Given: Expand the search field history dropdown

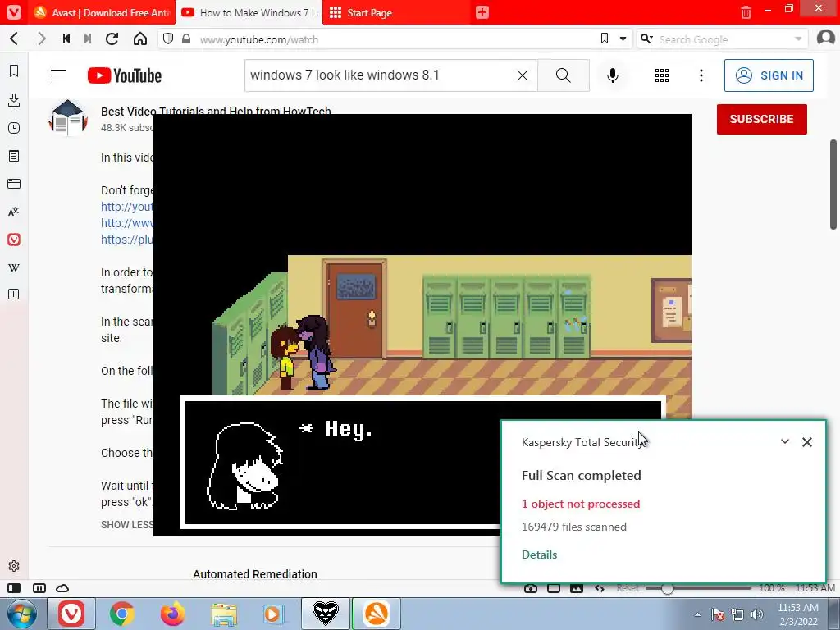Looking at the screenshot, I should click(x=797, y=39).
